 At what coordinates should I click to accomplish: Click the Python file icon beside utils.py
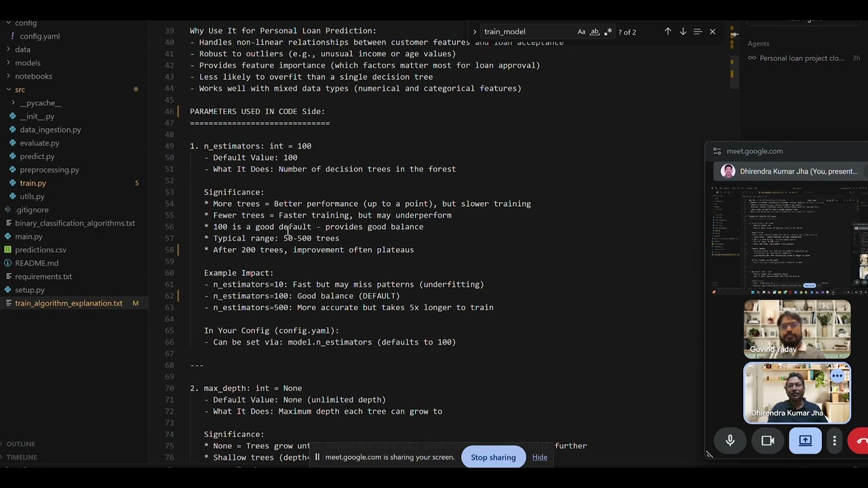coord(13,197)
